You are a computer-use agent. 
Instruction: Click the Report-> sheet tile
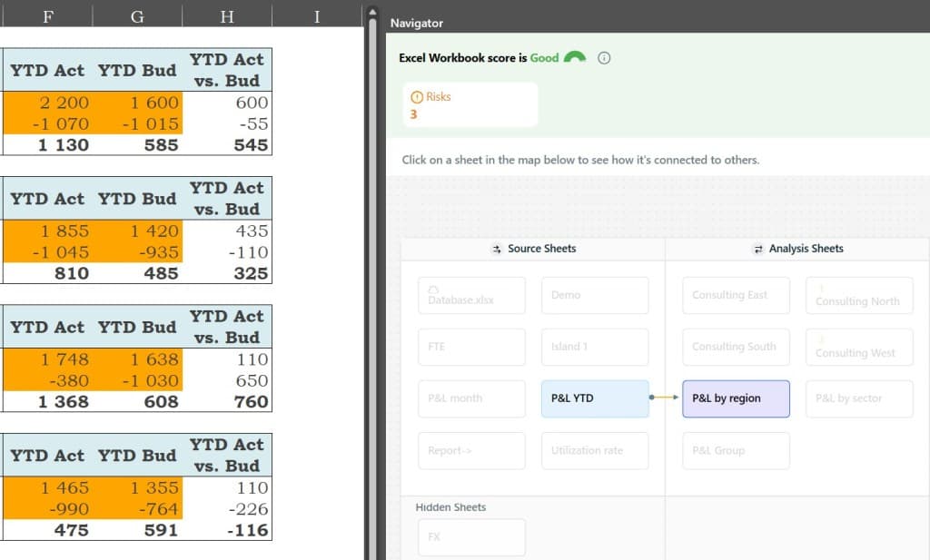(x=471, y=450)
